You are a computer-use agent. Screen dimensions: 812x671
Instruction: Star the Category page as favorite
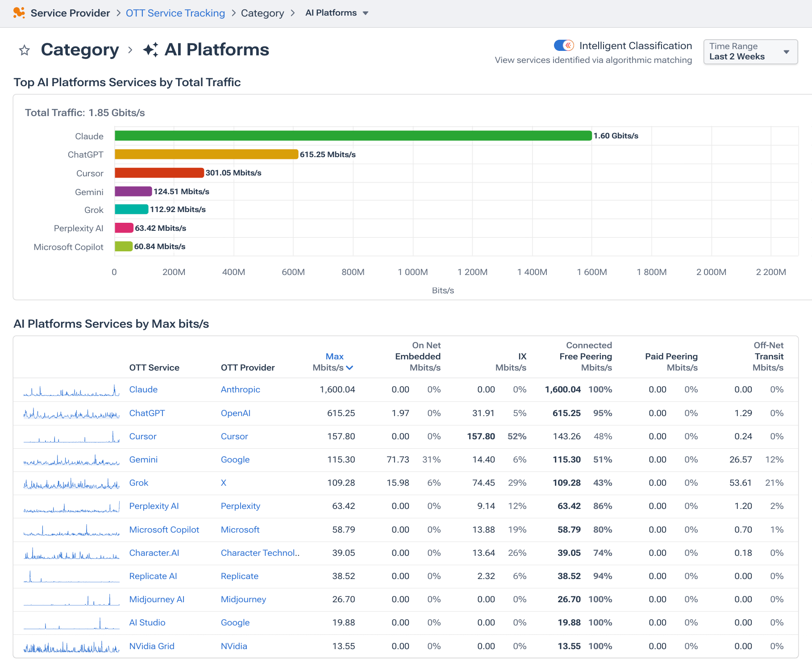(x=25, y=50)
